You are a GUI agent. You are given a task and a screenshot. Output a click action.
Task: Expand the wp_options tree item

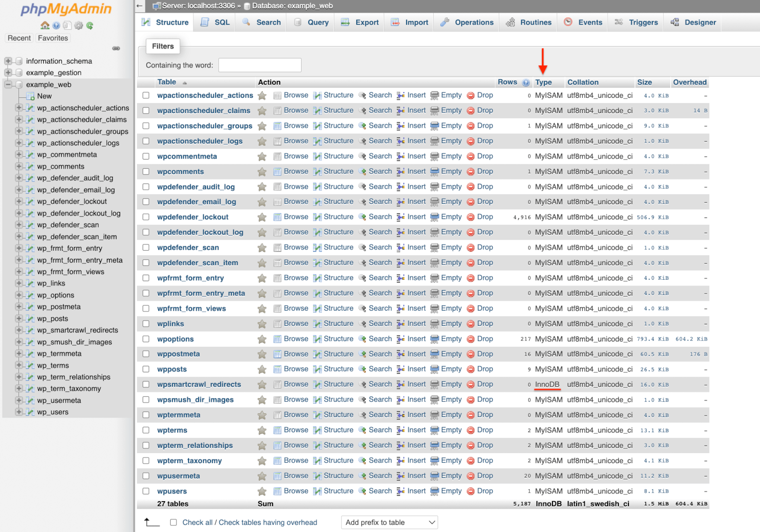tap(19, 295)
